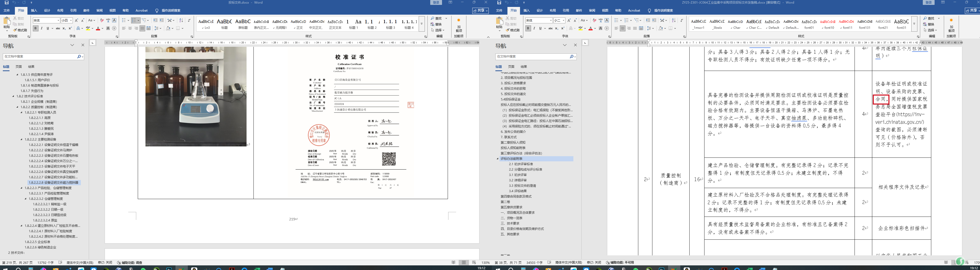Click the Save icon in right window
The width and height of the screenshot is (980, 270).
[499, 3]
